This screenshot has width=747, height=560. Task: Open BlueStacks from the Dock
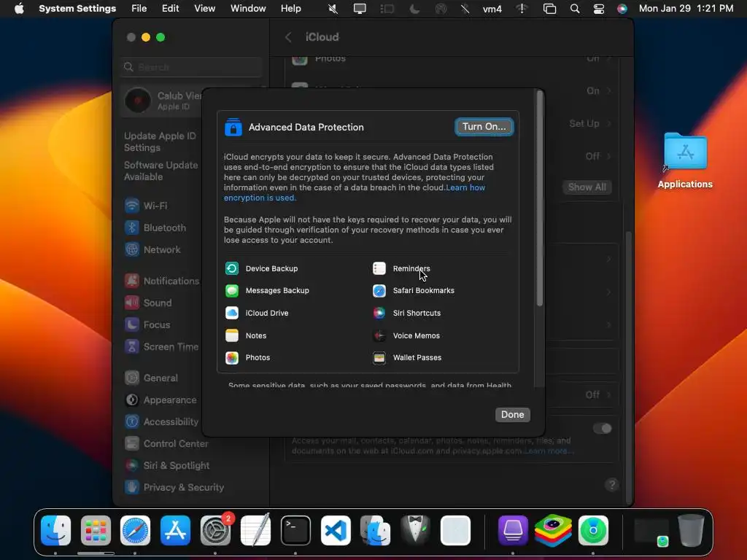pyautogui.click(x=553, y=530)
